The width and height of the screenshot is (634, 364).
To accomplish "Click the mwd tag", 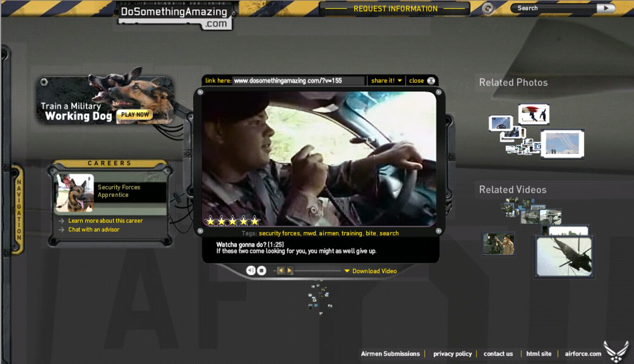I will pyautogui.click(x=309, y=233).
